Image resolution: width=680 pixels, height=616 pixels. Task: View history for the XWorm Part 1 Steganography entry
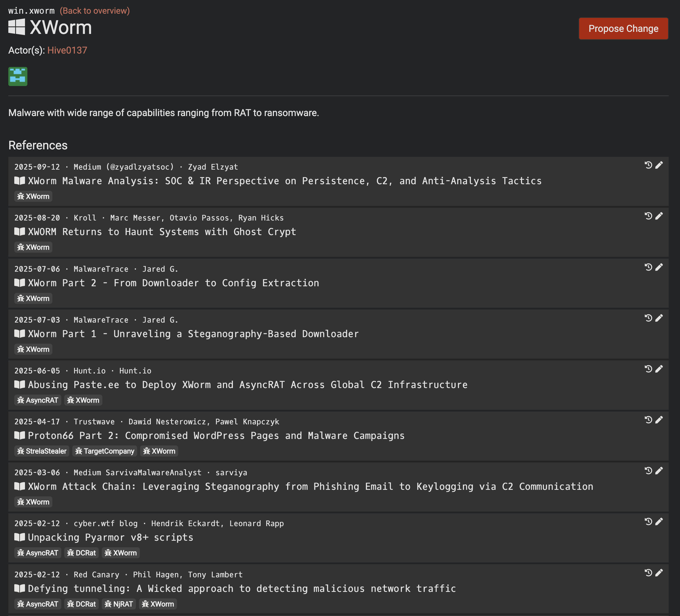coord(648,318)
